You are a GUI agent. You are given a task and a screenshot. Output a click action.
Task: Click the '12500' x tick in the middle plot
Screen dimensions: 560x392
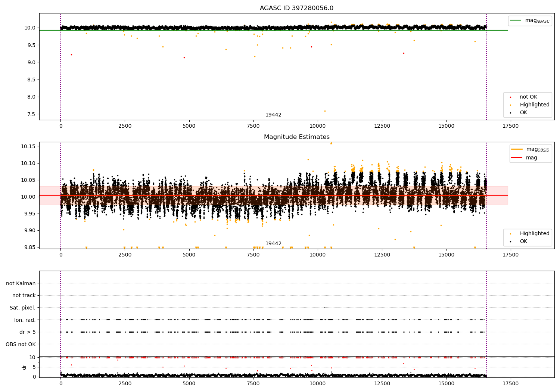[382, 255]
